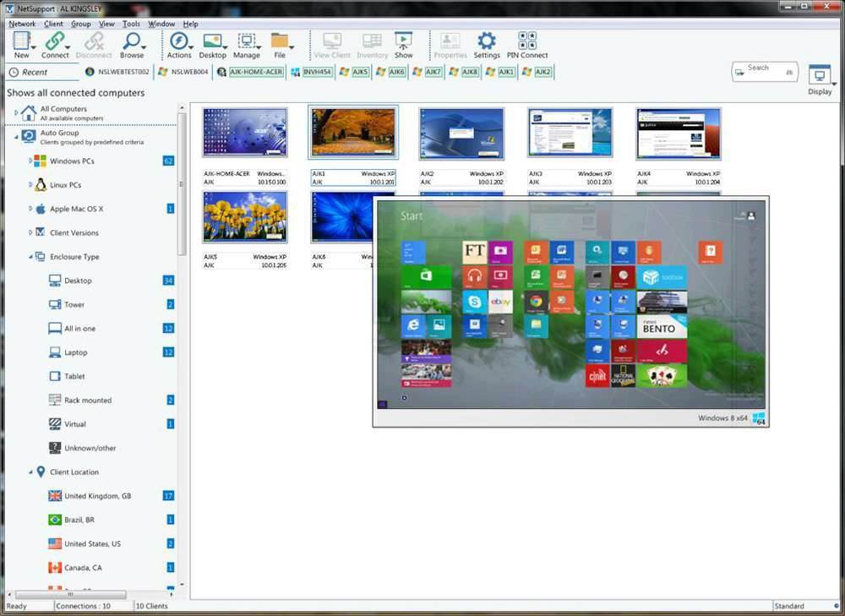Click the tree panel horizontal scrollbar
Image resolution: width=845 pixels, height=616 pixels.
(70, 594)
